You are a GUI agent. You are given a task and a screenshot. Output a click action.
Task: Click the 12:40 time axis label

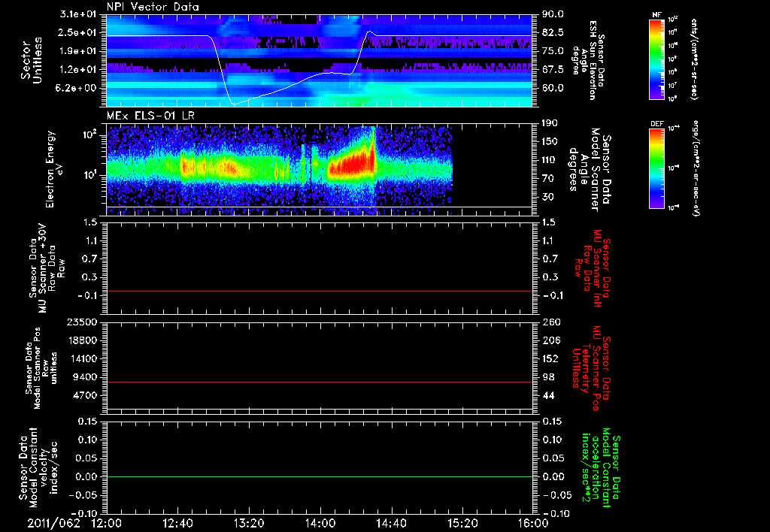pos(177,524)
